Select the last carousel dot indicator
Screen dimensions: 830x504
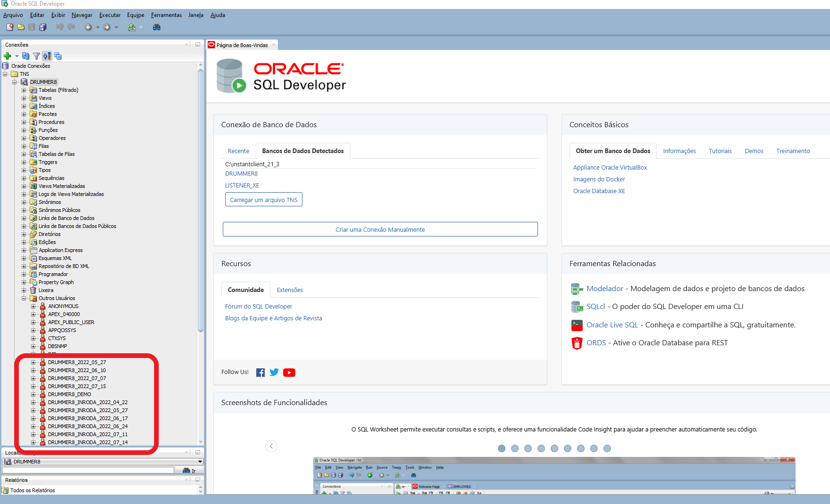pos(607,448)
